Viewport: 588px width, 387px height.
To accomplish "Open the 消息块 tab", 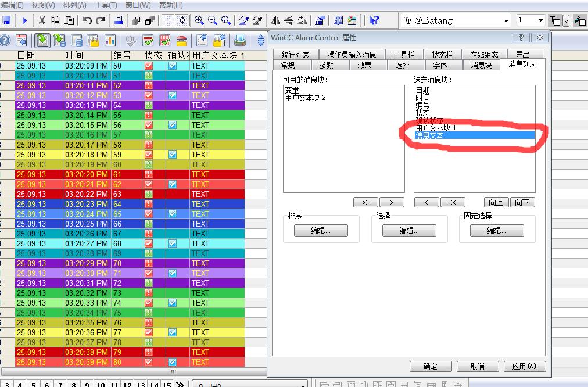I will pos(481,65).
